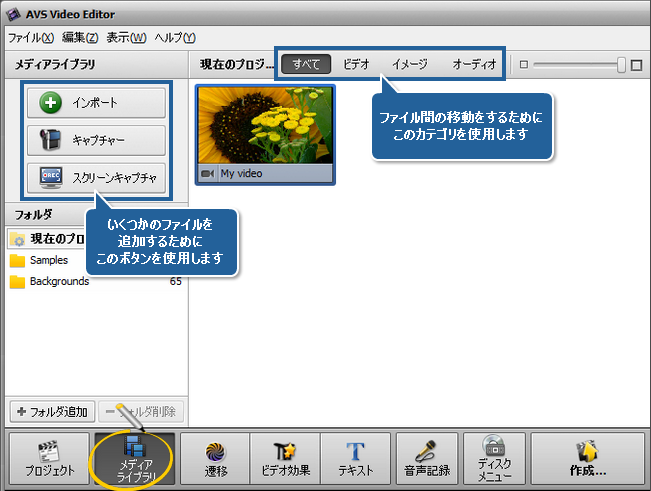Open the 音声記録 microphone button
The height and width of the screenshot is (491, 651).
click(427, 458)
